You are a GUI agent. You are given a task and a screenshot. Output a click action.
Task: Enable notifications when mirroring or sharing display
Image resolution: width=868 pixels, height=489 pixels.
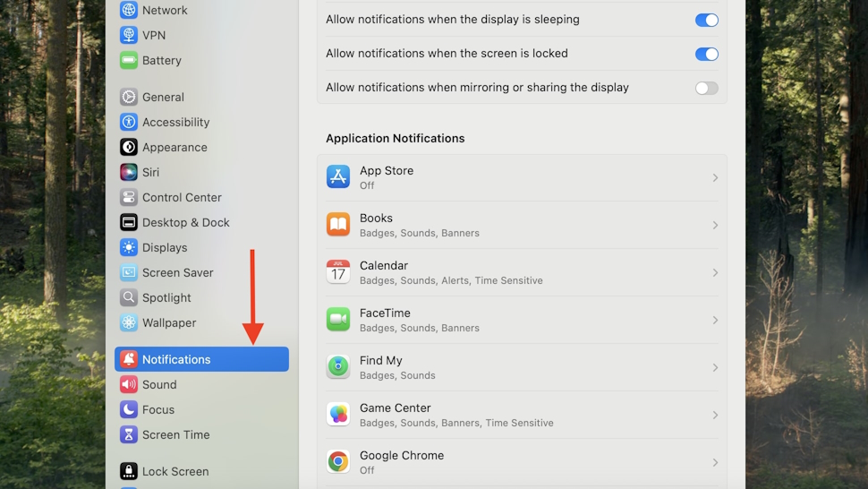tap(706, 88)
